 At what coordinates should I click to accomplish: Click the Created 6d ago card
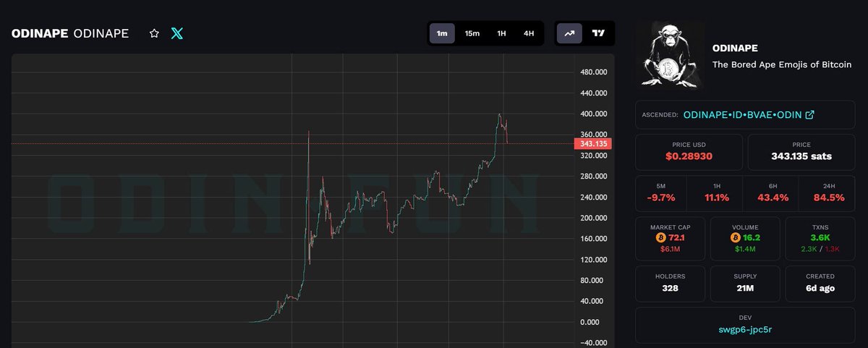(820, 284)
